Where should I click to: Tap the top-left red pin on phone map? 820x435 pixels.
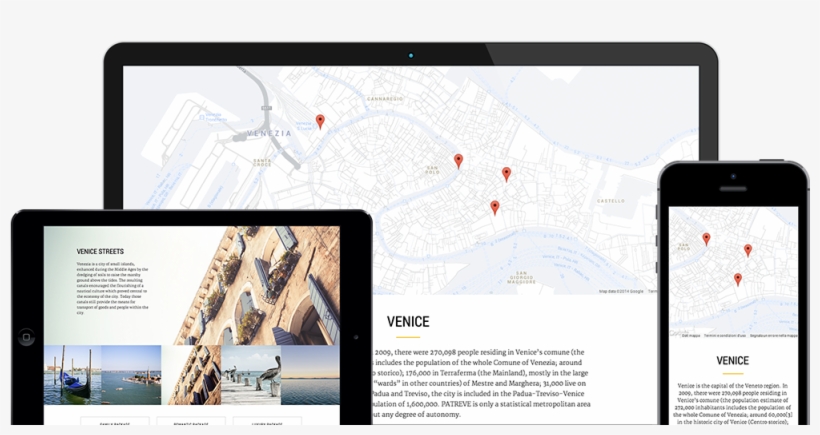click(706, 239)
